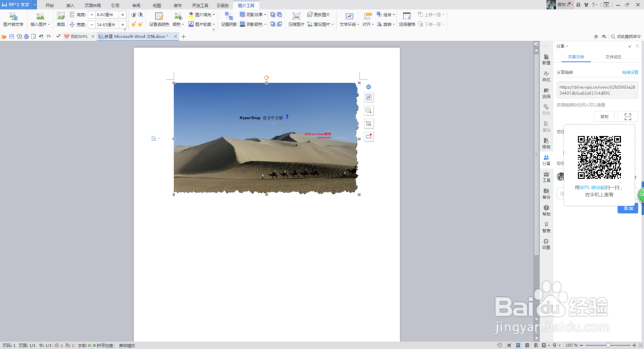
Task: Click the 点此查找命令 search box
Action: 625,37
